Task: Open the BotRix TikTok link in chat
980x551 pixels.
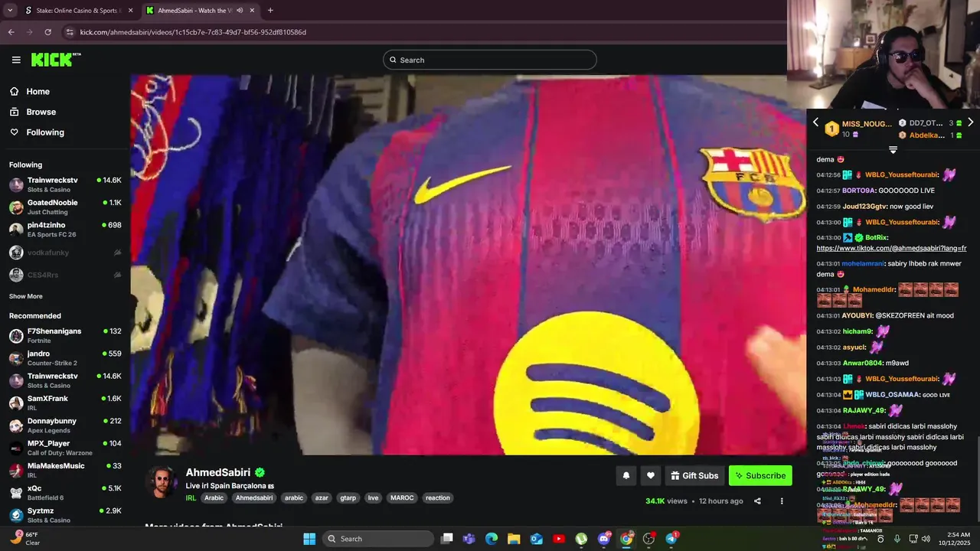Action: click(891, 248)
